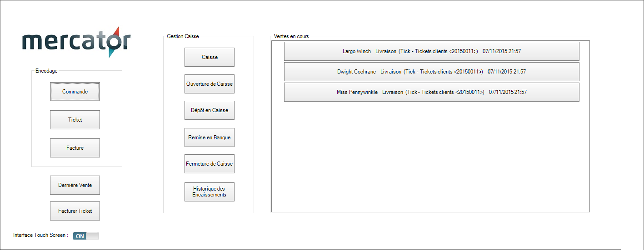Viewport: 644px width, 250px height.
Task: Toggle the Interface Touch Screen switch
Action: (x=86, y=236)
